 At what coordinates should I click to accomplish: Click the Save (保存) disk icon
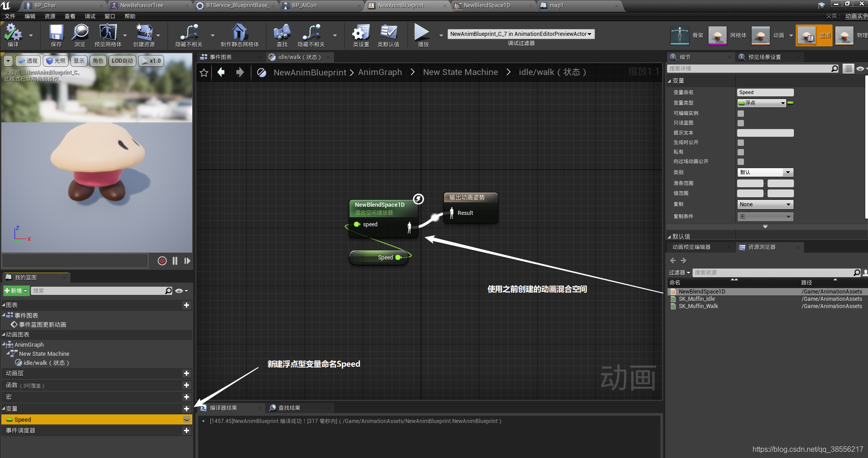(x=56, y=32)
